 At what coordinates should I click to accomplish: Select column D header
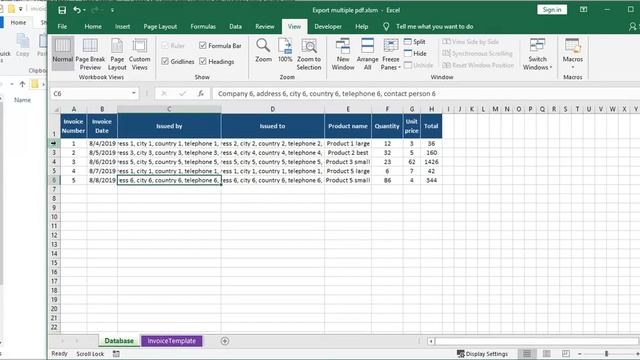[273, 109]
